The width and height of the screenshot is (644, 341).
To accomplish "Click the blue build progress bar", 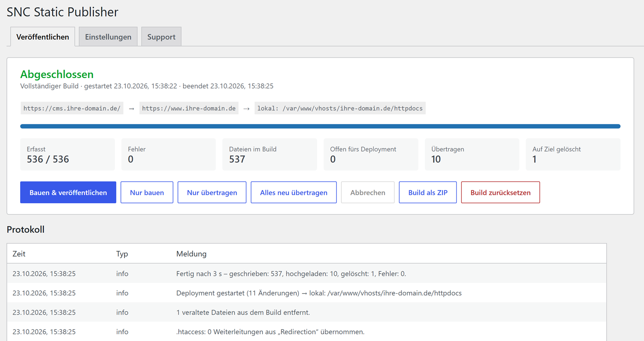I will click(320, 126).
